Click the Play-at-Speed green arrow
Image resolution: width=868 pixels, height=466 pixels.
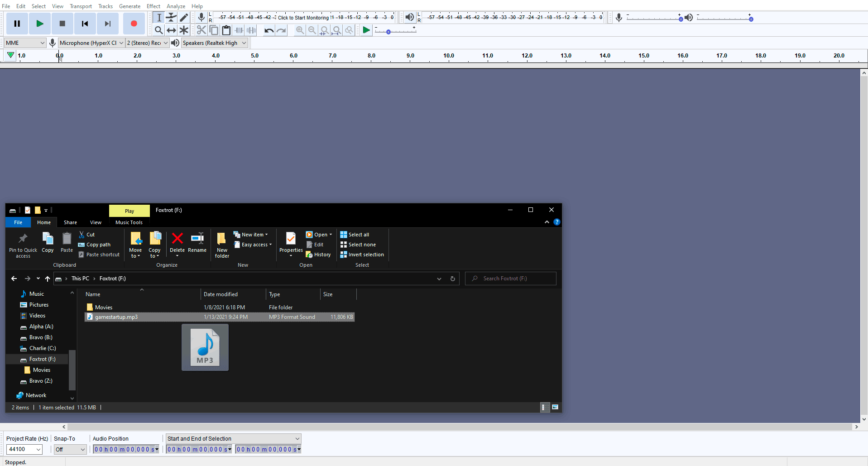pyautogui.click(x=366, y=30)
